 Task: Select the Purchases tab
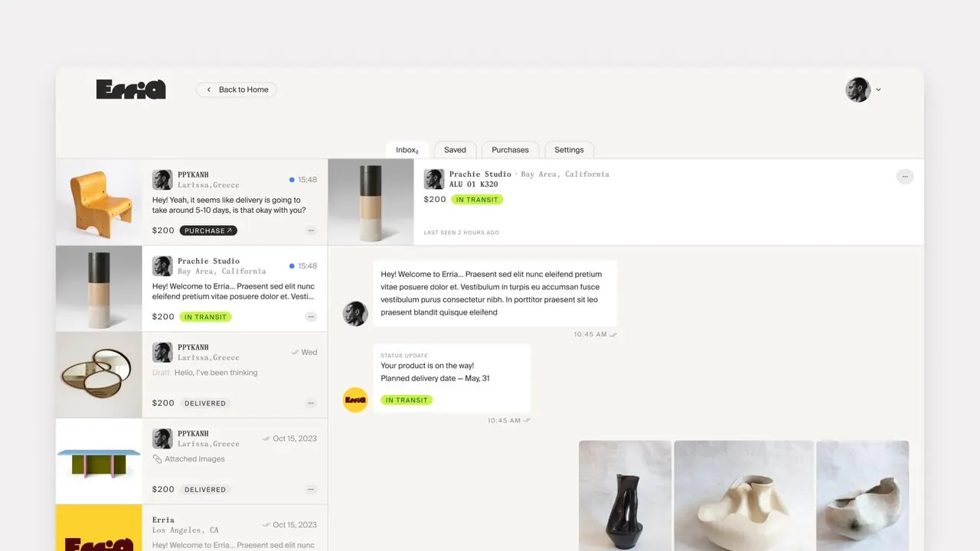coord(510,150)
